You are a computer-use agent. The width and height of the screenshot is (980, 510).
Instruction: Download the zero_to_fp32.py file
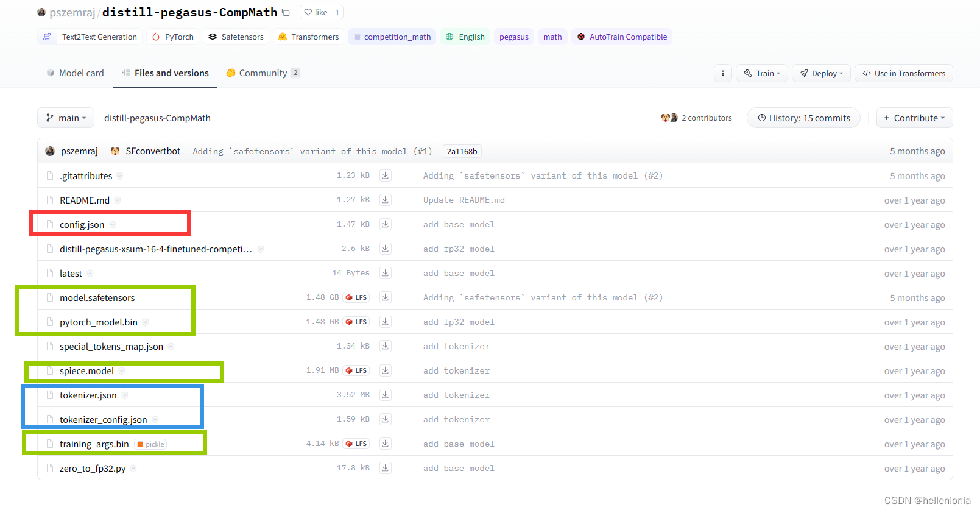pyautogui.click(x=386, y=468)
